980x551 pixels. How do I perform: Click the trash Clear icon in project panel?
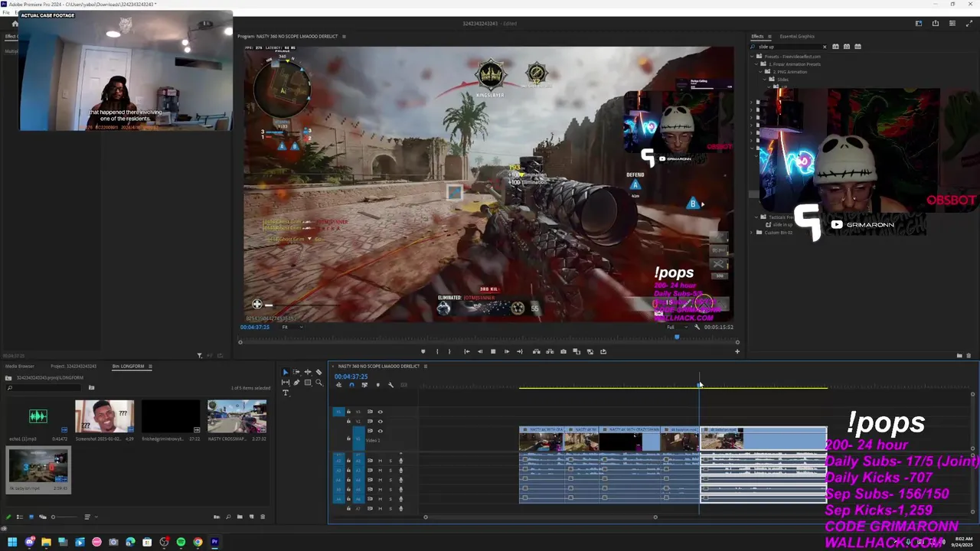tap(263, 517)
